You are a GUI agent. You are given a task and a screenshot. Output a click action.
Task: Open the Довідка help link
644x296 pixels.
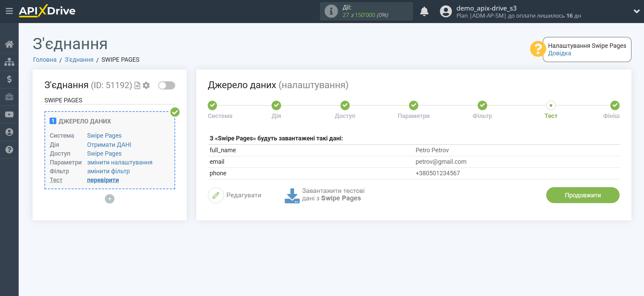(559, 53)
